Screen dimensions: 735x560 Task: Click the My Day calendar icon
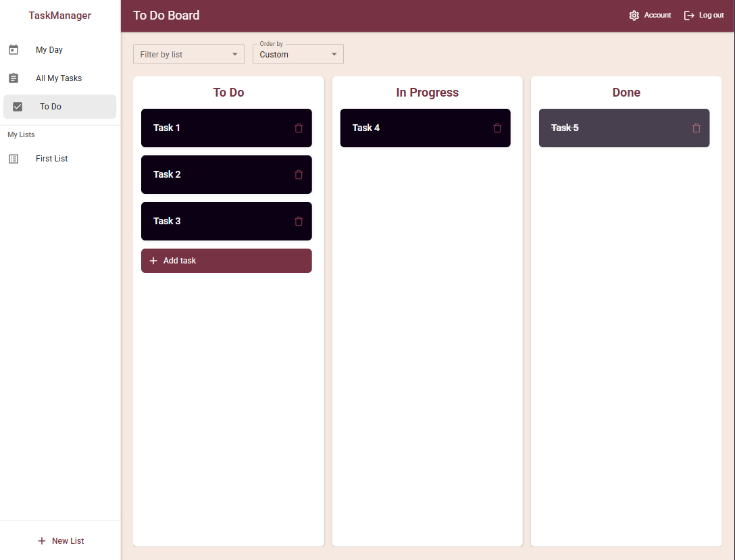click(14, 50)
